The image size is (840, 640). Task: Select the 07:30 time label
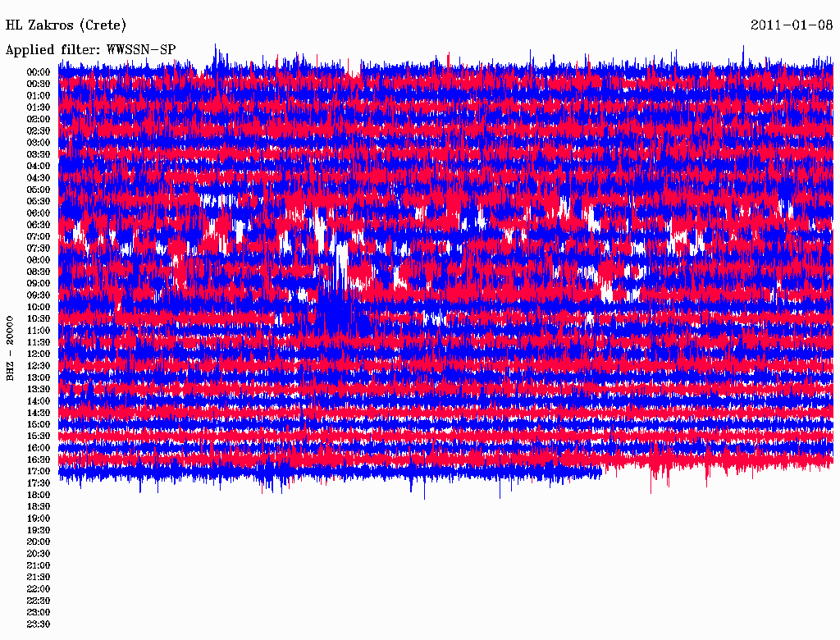pyautogui.click(x=39, y=248)
